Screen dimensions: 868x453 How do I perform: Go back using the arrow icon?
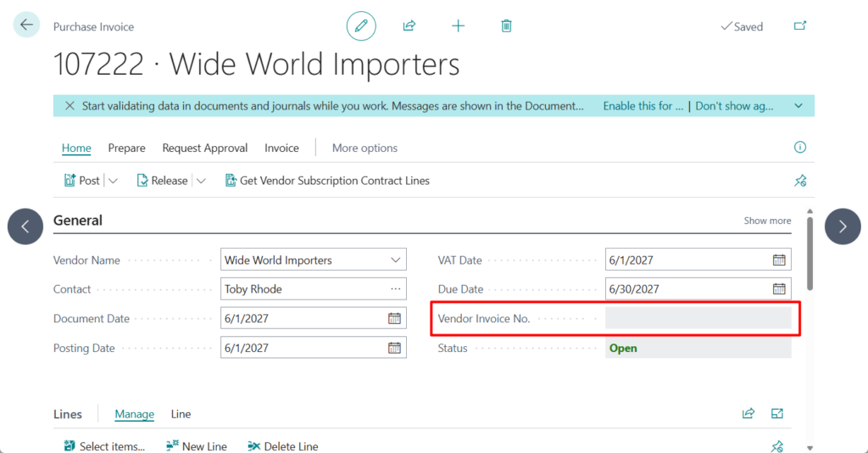26,25
